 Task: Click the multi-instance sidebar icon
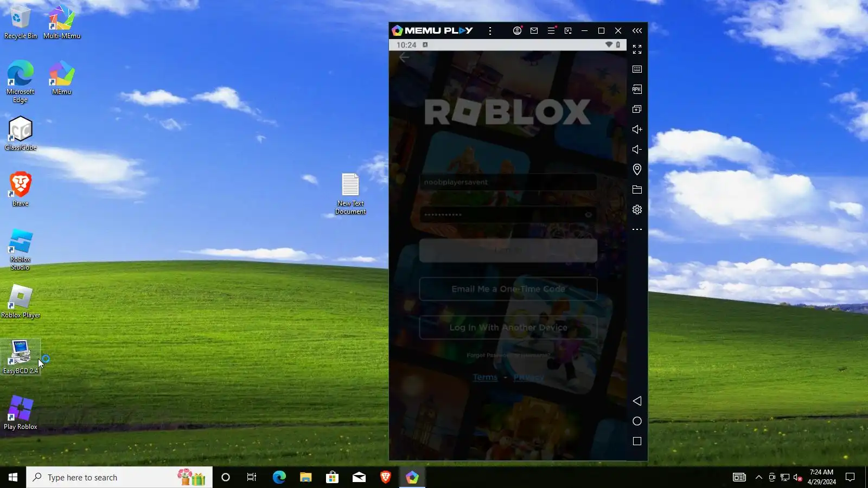click(637, 110)
